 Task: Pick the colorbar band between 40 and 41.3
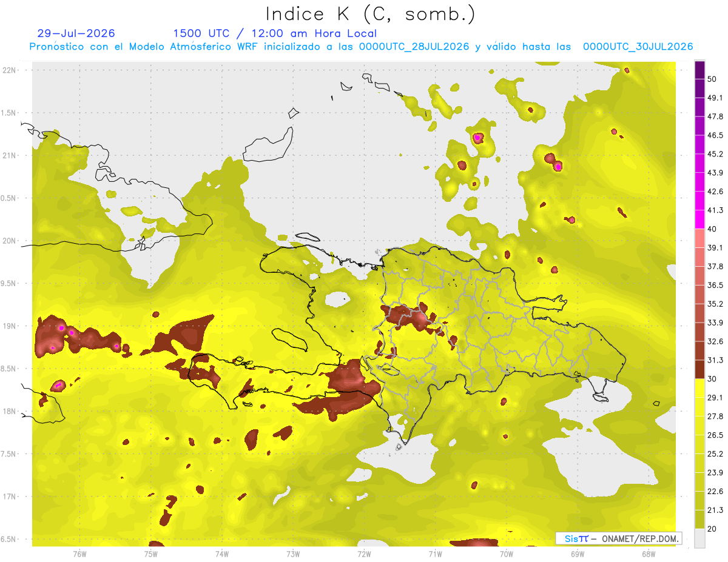click(699, 219)
